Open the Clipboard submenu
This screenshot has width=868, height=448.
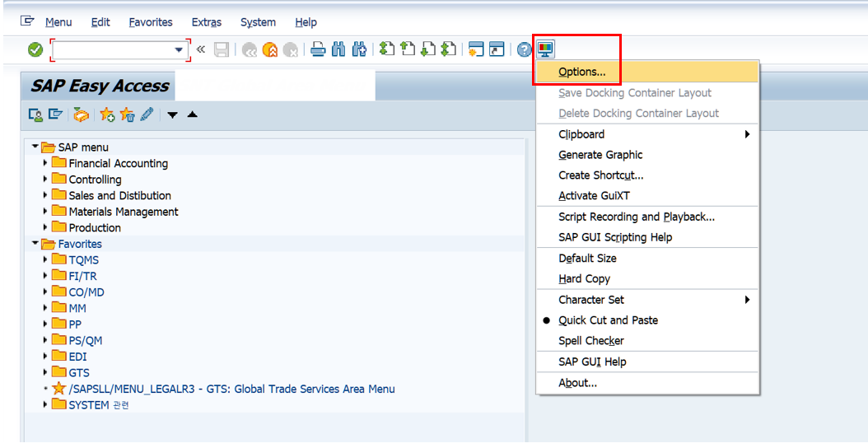[647, 134]
